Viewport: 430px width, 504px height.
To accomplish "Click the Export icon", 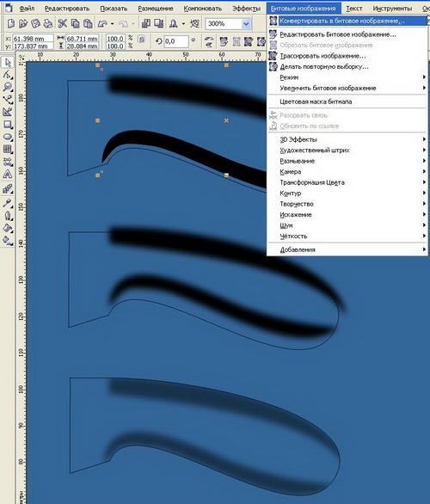I will 158,23.
